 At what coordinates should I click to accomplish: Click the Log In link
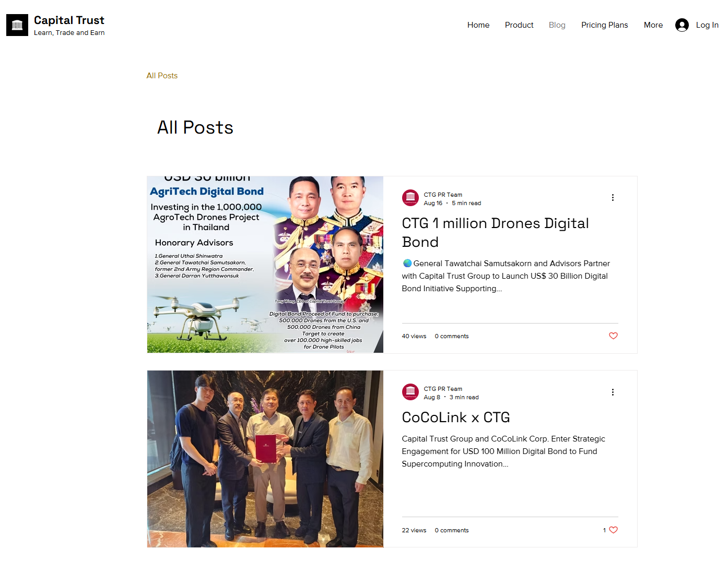707,25
